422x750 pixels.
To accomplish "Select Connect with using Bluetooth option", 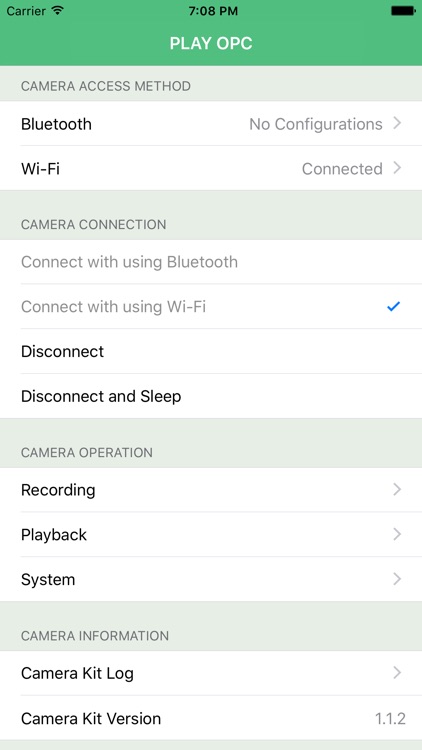I will point(211,262).
